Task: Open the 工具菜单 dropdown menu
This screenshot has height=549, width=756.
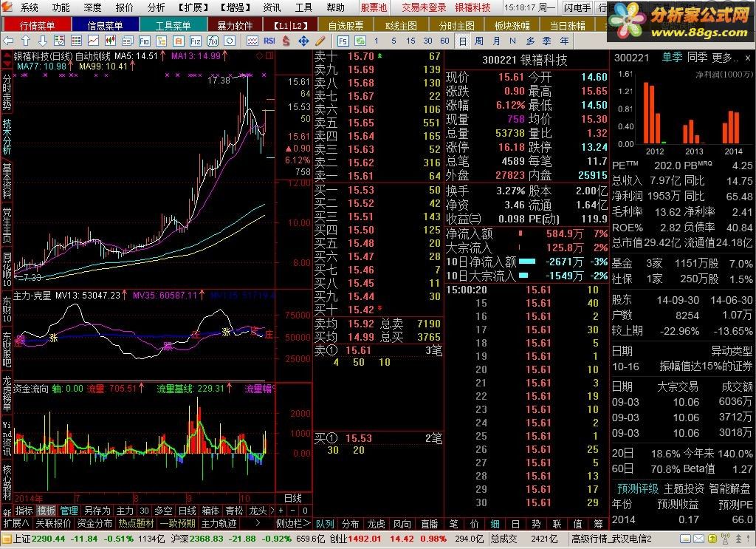Action: (173, 25)
